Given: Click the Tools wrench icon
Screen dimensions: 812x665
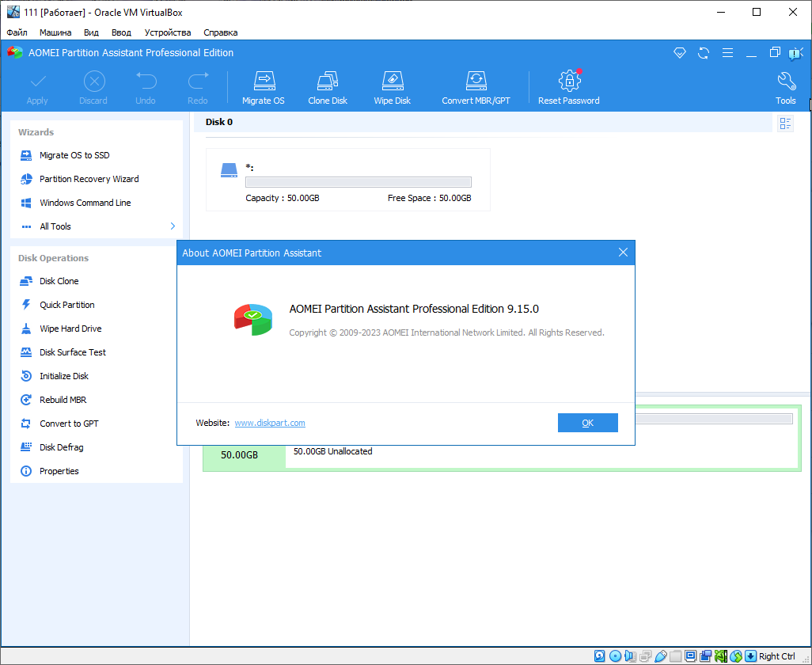Looking at the screenshot, I should pyautogui.click(x=785, y=85).
